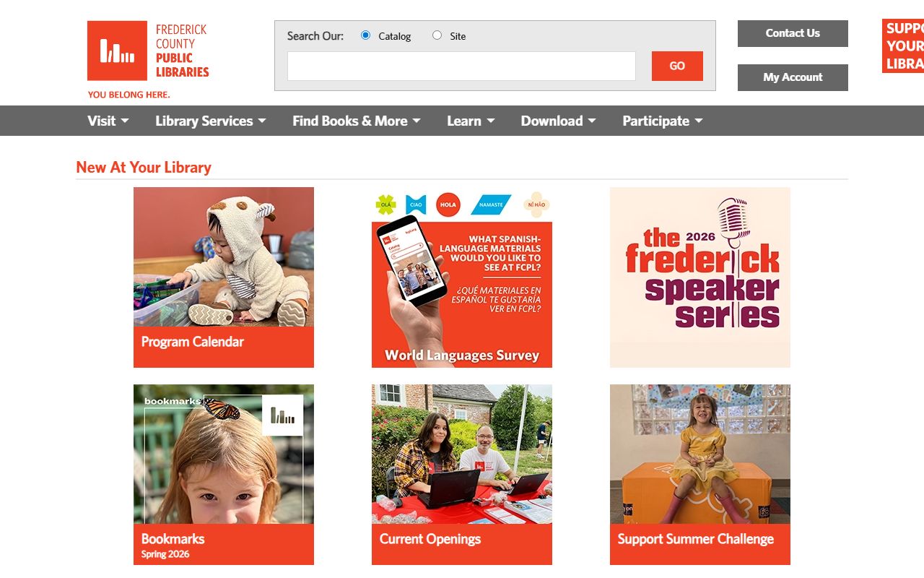924x578 pixels.
Task: Open the Contact Us page
Action: click(x=793, y=33)
